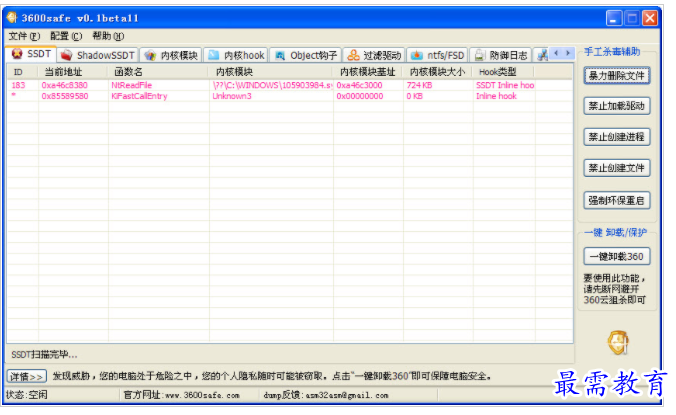Open the 配置(C) menu
Screen dimensions: 676x415
66,36
